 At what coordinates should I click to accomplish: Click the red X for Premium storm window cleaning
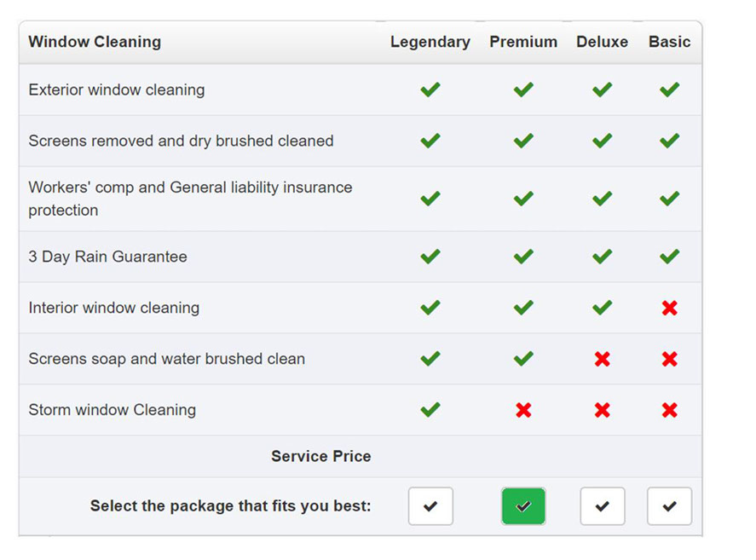pos(523,410)
